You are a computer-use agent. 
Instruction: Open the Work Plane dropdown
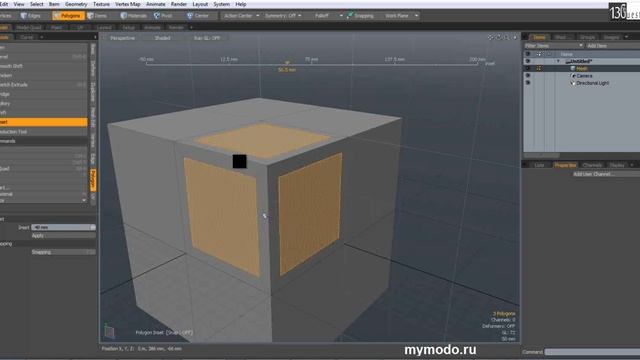click(x=401, y=16)
